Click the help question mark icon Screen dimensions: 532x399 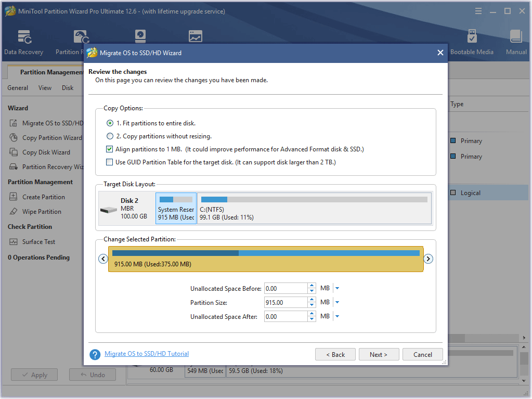[95, 355]
